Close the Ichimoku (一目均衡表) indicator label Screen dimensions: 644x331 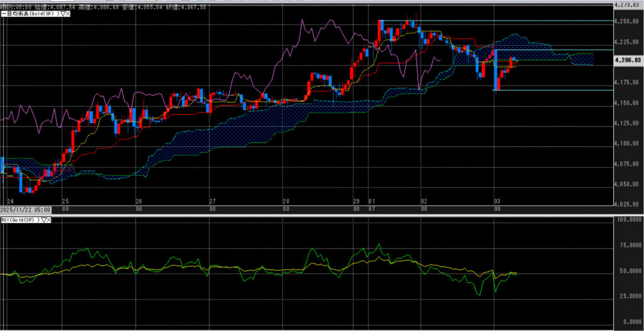coord(68,13)
